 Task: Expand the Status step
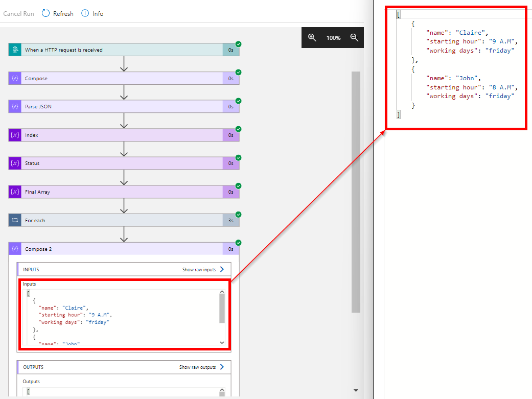click(x=124, y=163)
